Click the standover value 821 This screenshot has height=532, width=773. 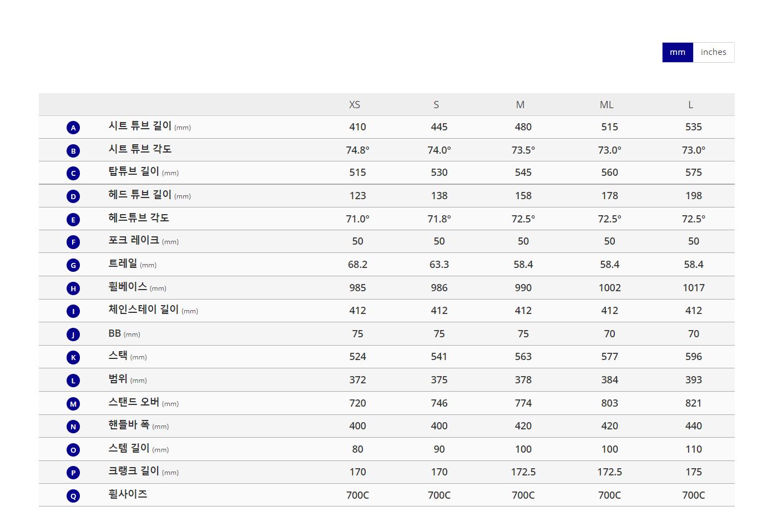[693, 403]
